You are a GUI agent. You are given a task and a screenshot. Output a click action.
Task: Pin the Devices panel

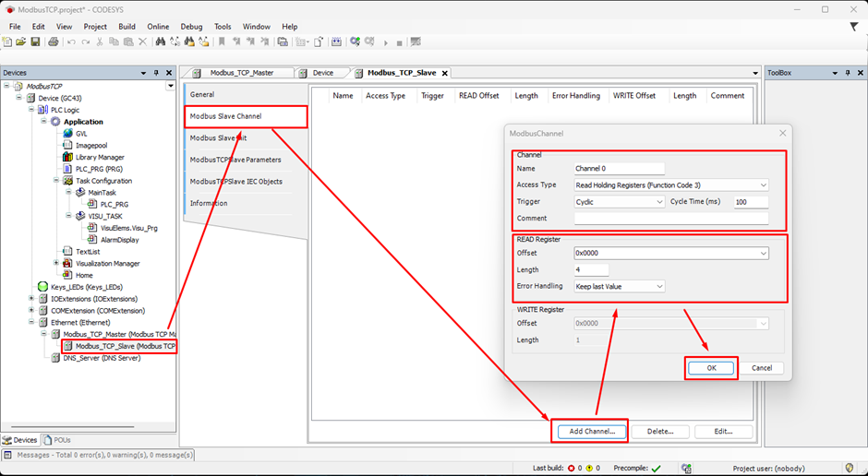pyautogui.click(x=156, y=73)
